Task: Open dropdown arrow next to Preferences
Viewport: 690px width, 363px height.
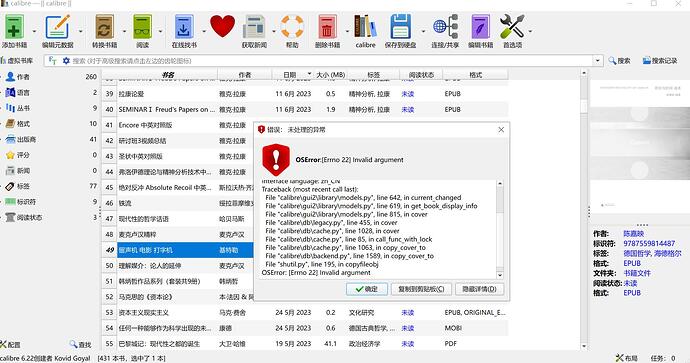Action: coord(530,31)
